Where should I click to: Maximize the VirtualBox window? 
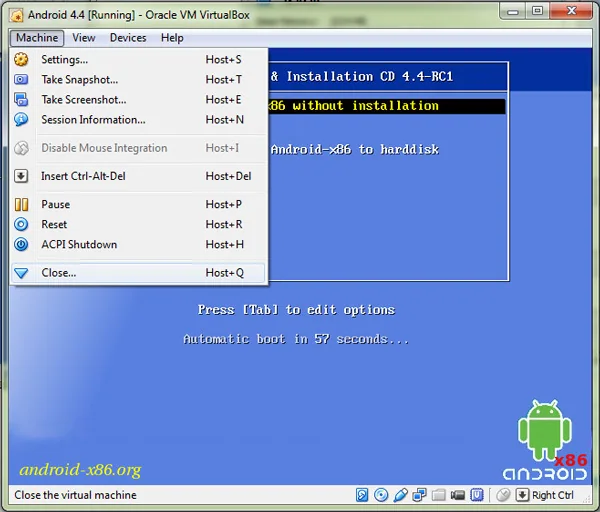point(538,11)
